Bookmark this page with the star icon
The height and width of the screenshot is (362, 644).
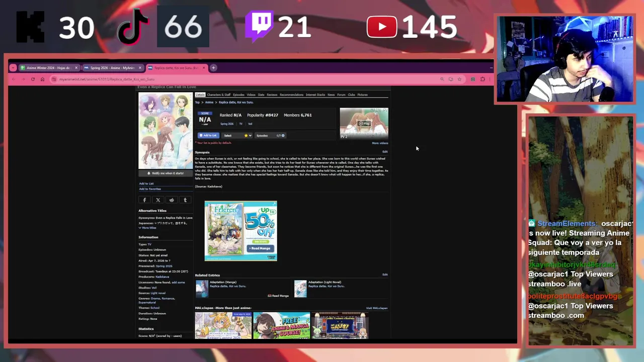point(459,79)
